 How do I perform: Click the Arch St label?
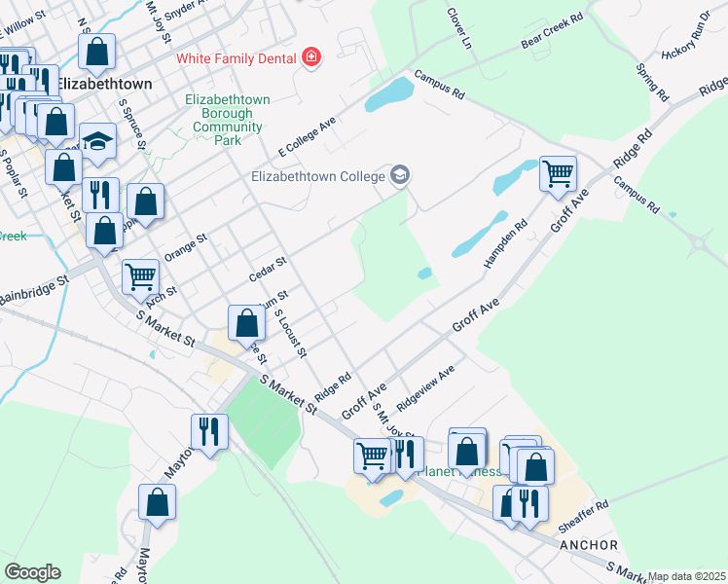(x=162, y=297)
